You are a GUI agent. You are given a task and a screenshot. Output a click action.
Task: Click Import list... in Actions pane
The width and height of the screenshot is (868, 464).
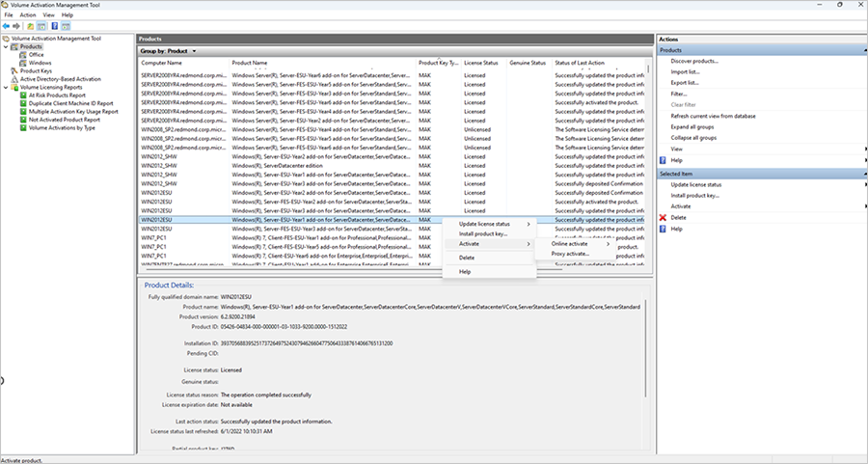(x=686, y=72)
